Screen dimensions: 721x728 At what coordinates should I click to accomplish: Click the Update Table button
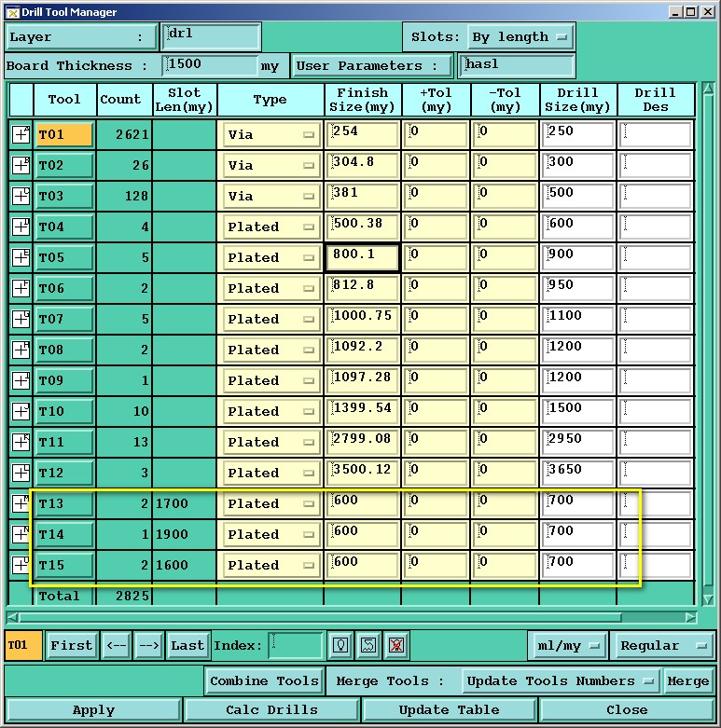[x=450, y=710]
